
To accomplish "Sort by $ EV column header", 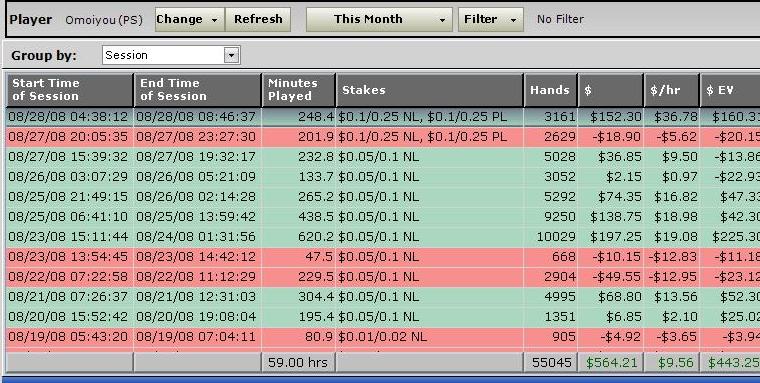I will coord(730,90).
